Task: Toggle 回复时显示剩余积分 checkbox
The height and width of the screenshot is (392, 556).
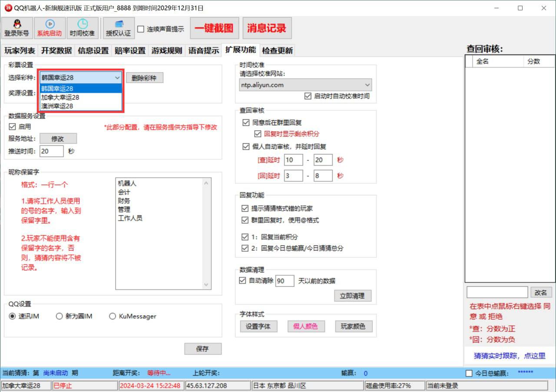Action: click(x=258, y=134)
